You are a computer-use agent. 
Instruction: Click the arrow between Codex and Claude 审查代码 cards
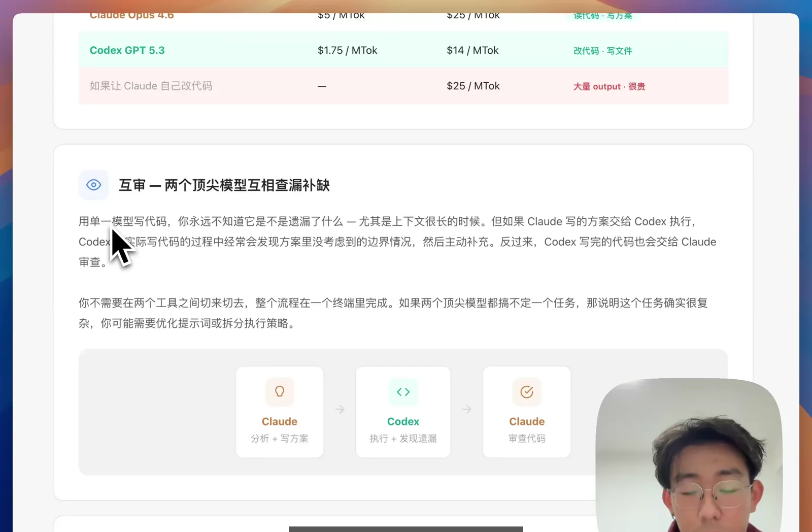(467, 409)
